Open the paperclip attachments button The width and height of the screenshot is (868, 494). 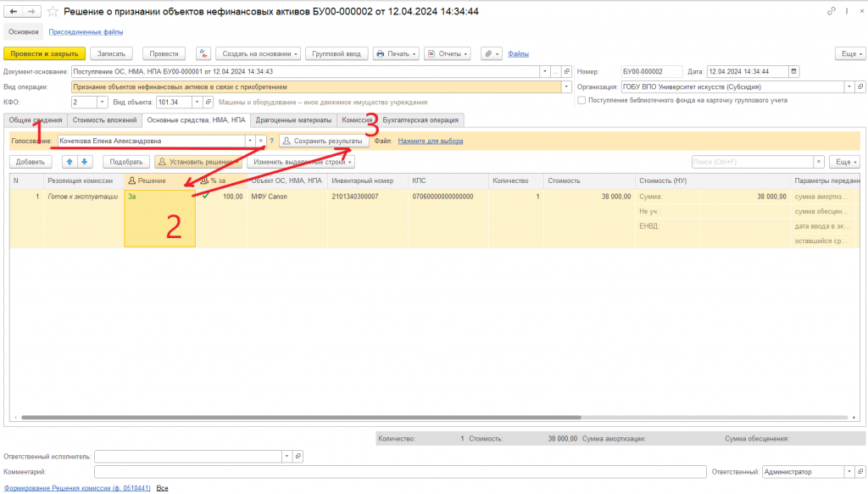[491, 53]
